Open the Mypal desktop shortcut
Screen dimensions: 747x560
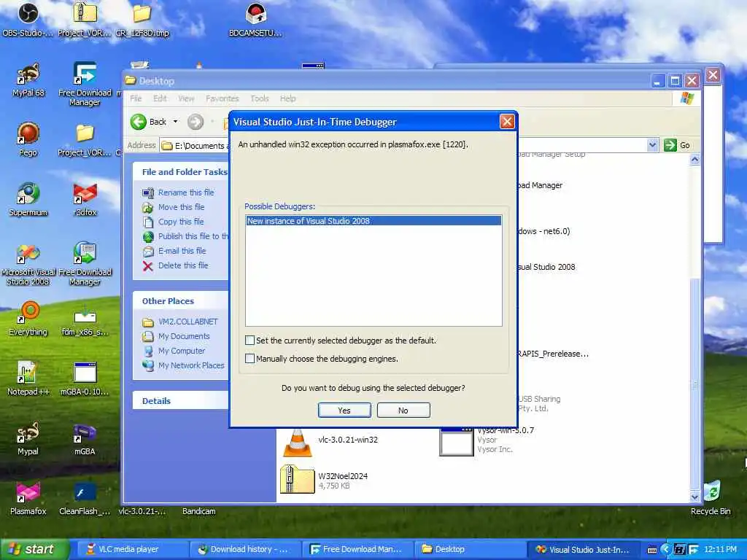(x=28, y=438)
